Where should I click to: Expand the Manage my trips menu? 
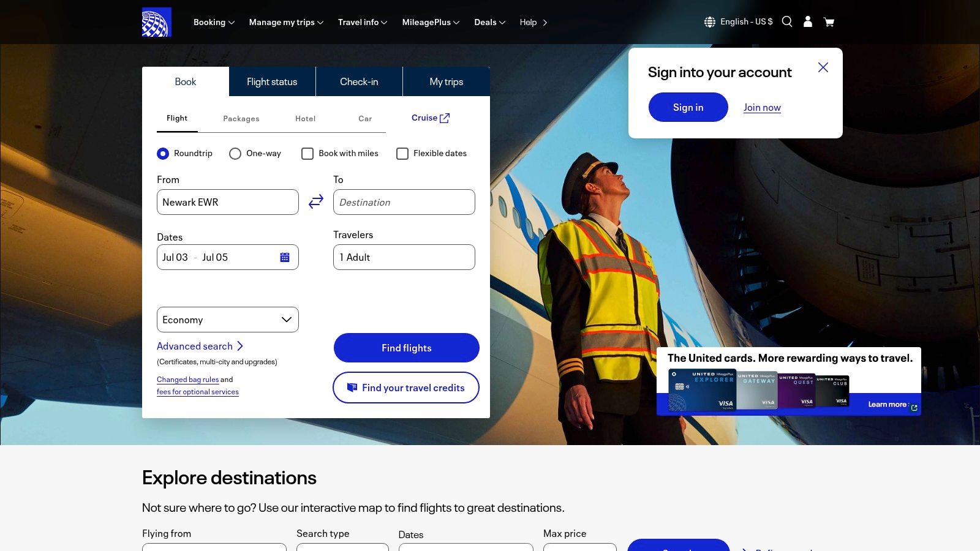(x=286, y=22)
